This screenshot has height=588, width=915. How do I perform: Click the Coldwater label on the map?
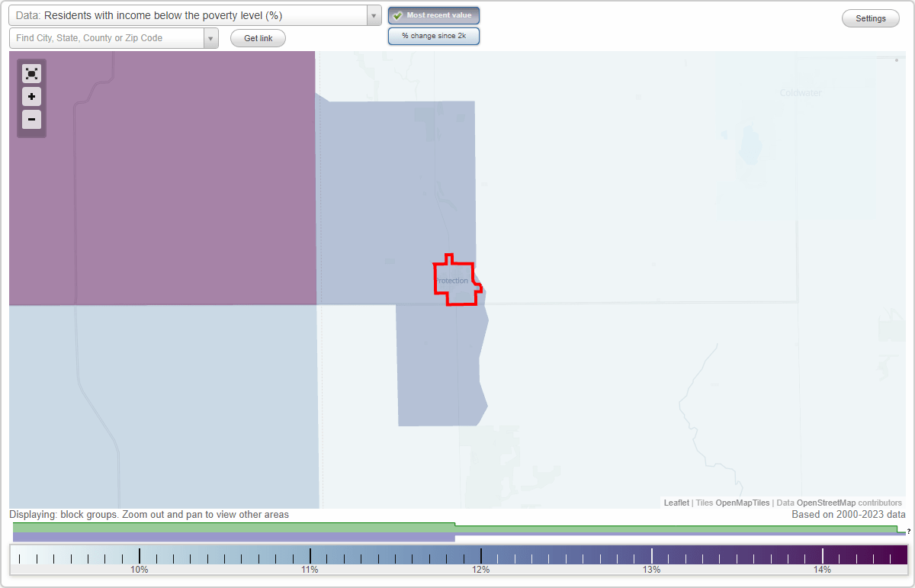[800, 92]
